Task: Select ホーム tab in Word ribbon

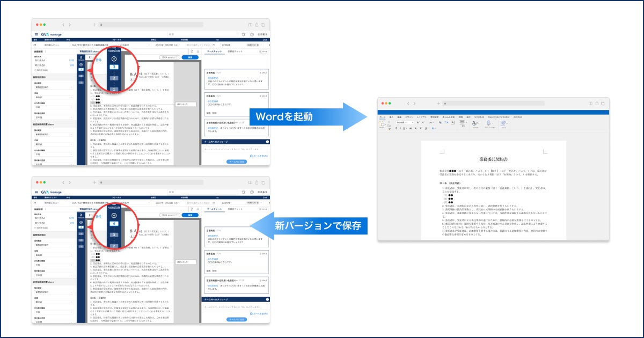Action: (x=383, y=116)
